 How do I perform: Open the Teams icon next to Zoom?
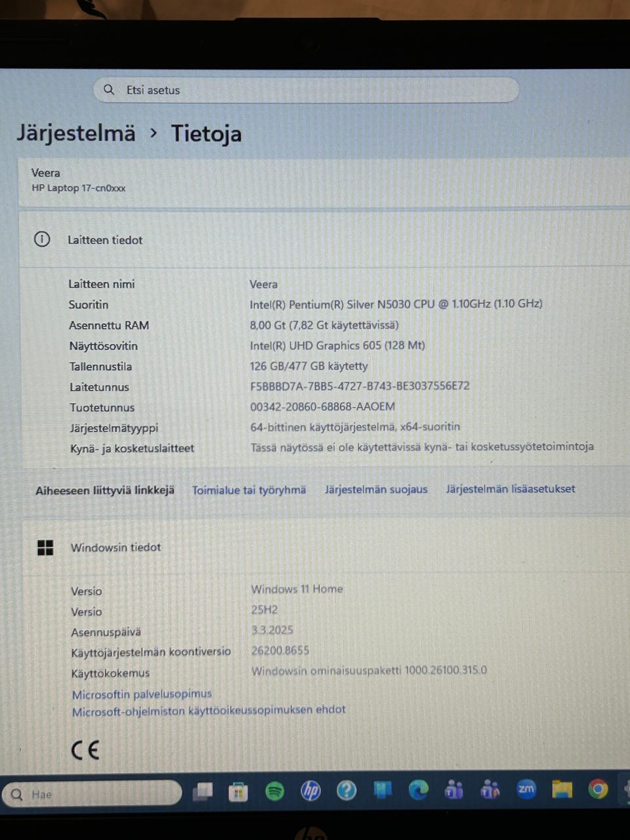tap(490, 789)
